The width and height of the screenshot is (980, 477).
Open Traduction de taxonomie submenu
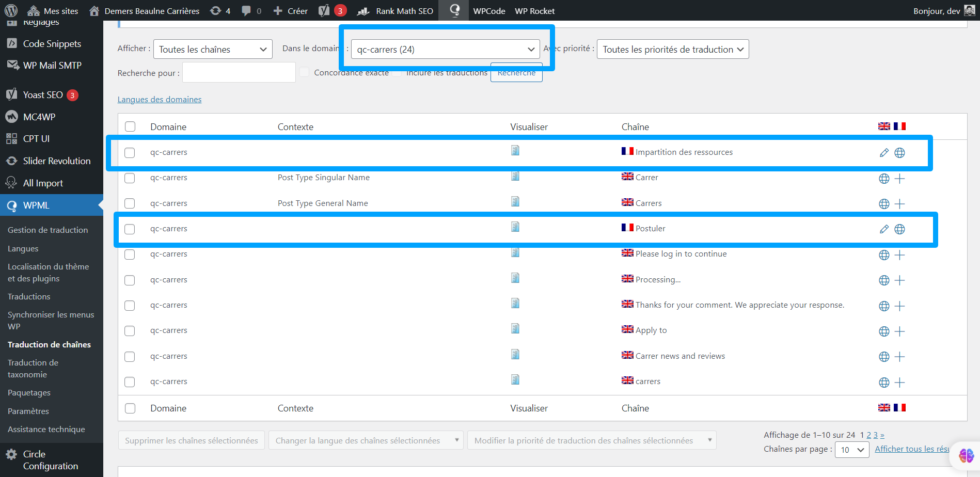pos(33,369)
